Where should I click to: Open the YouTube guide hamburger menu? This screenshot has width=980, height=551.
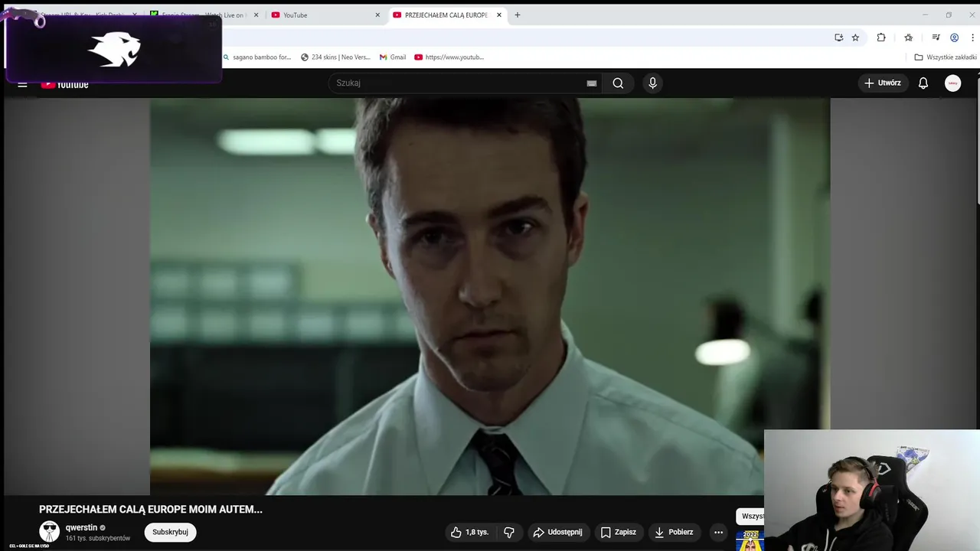[22, 83]
